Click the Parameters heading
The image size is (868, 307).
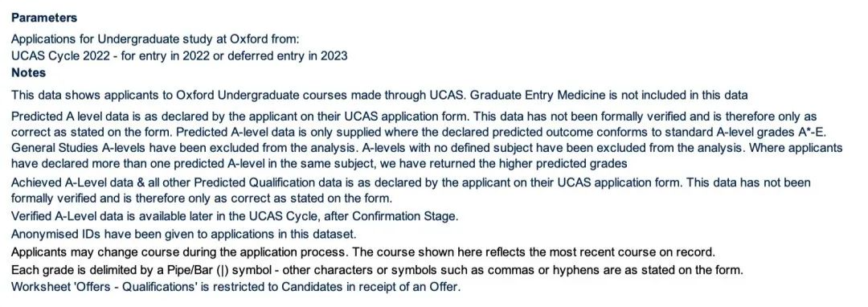[x=43, y=18]
